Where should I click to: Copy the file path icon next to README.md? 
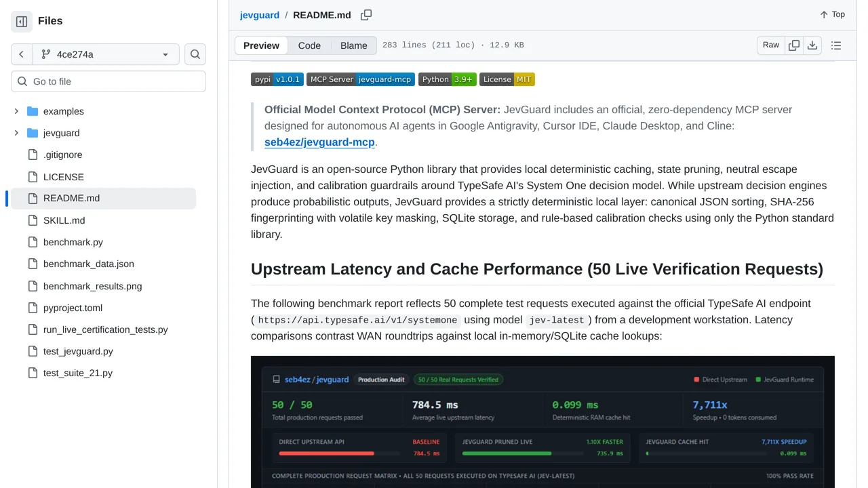366,15
